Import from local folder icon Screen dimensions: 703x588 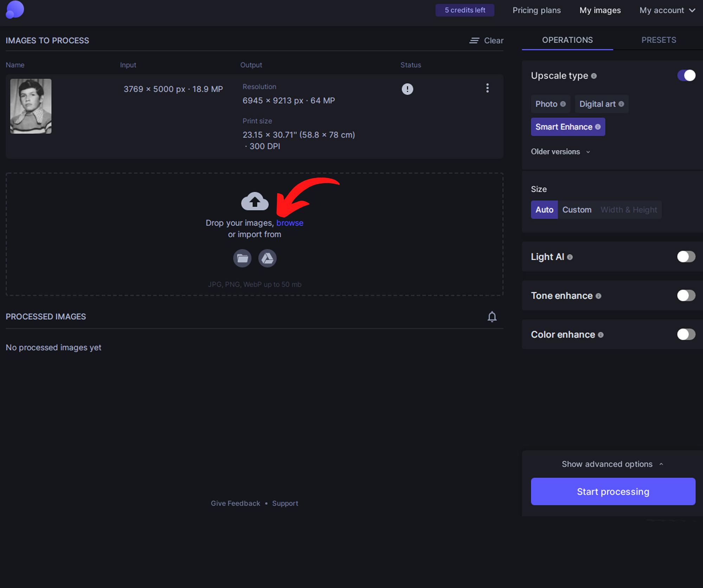tap(242, 258)
